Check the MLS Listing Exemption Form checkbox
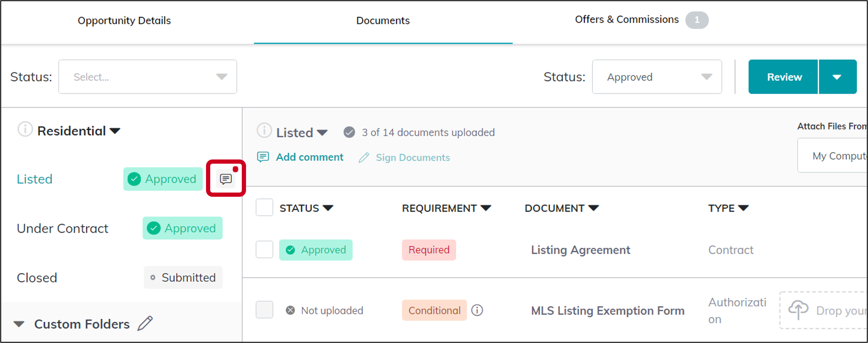Screen dimensions: 868x343 pos(264,310)
